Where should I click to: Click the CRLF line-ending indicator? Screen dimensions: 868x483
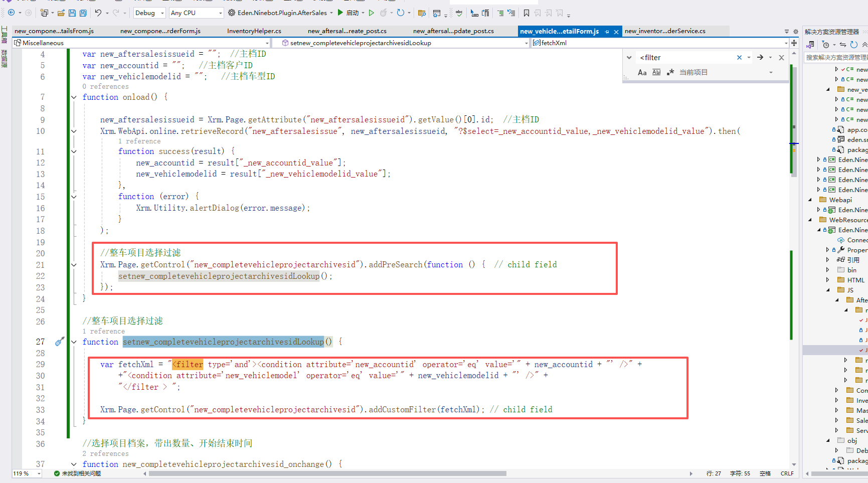click(x=787, y=473)
